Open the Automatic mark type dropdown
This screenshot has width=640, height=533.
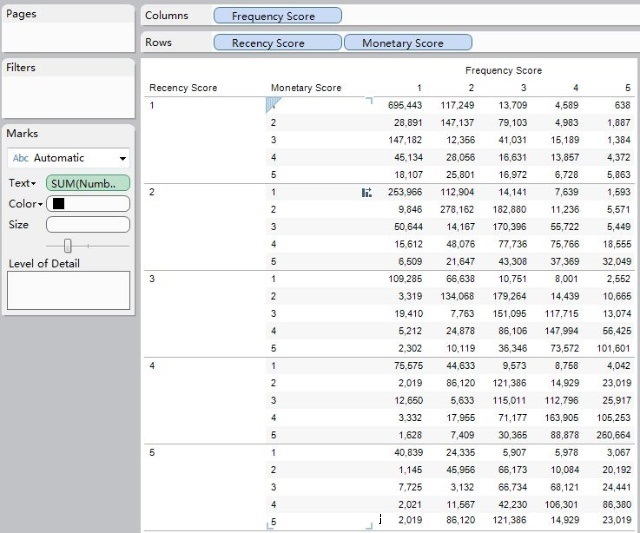click(122, 158)
